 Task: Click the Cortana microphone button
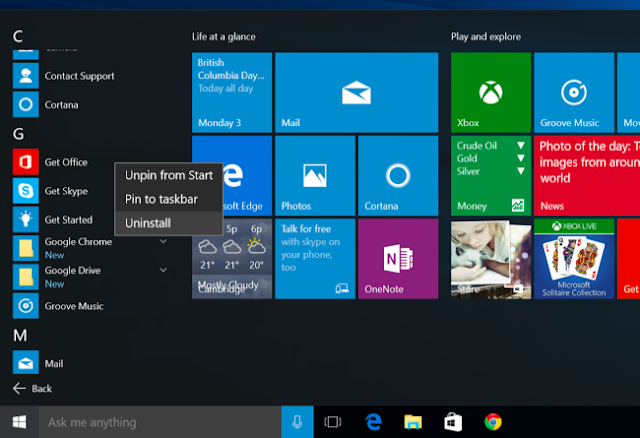pyautogui.click(x=297, y=422)
